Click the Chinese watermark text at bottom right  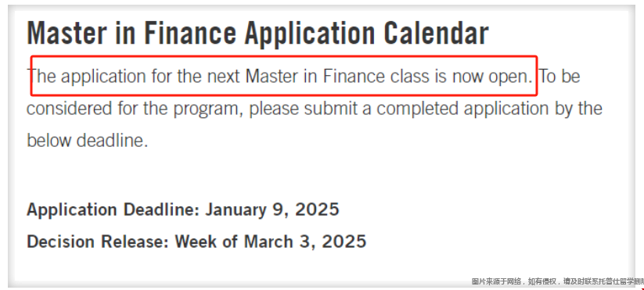click(x=558, y=282)
